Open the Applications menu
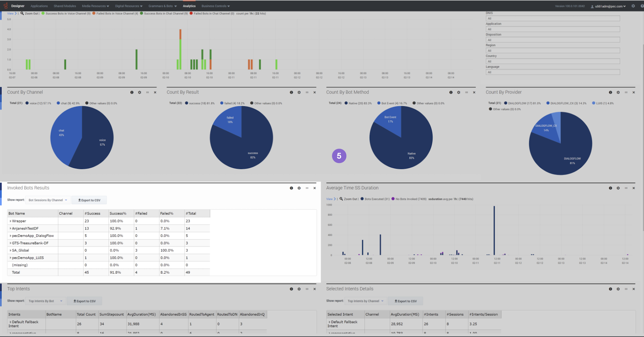 tap(39, 6)
